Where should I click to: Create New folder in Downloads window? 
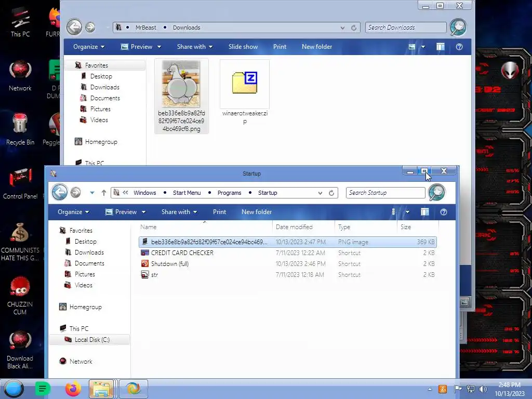pyautogui.click(x=317, y=47)
